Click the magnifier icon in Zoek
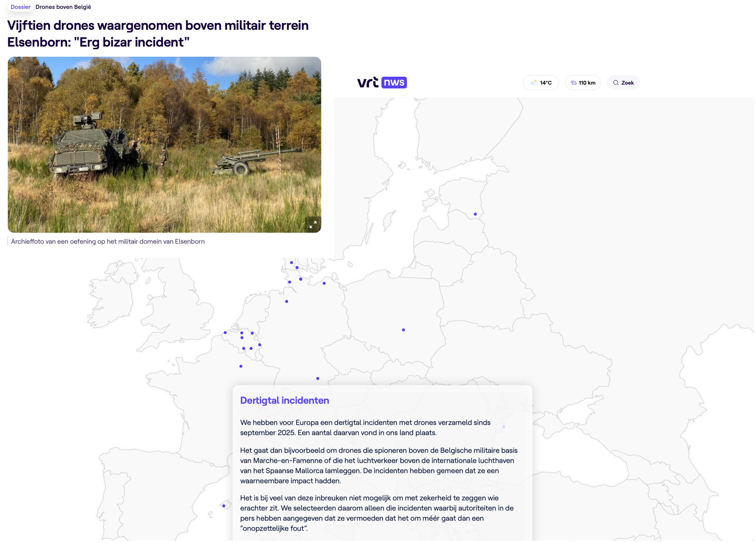Screen dimensions: 756x543 pyautogui.click(x=616, y=83)
